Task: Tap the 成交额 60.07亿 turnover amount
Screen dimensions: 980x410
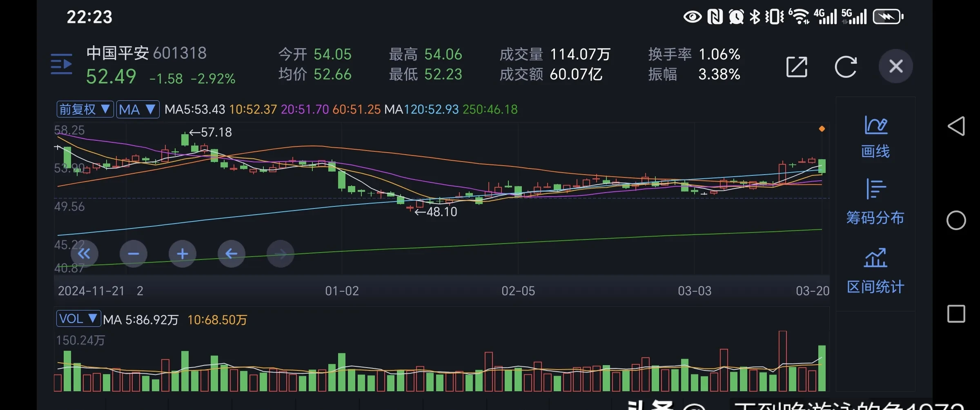Action: tap(551, 74)
